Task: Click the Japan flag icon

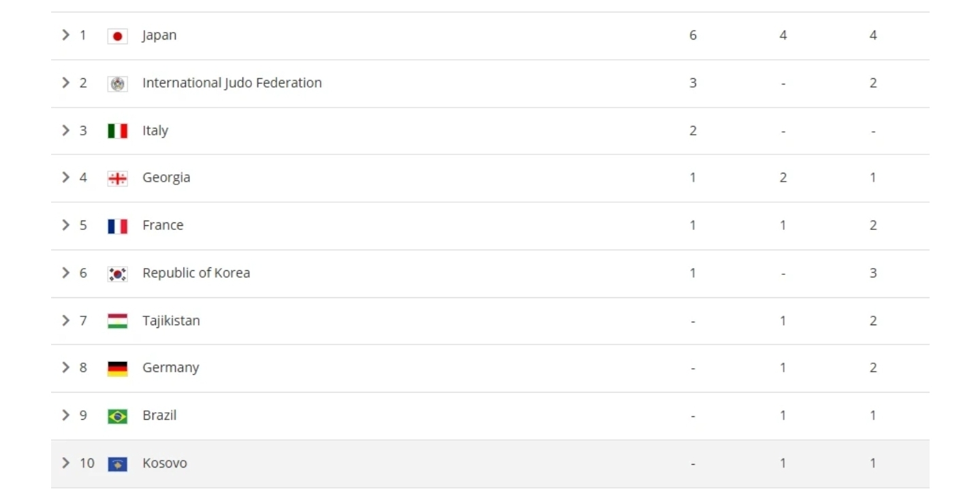Action: point(117,36)
